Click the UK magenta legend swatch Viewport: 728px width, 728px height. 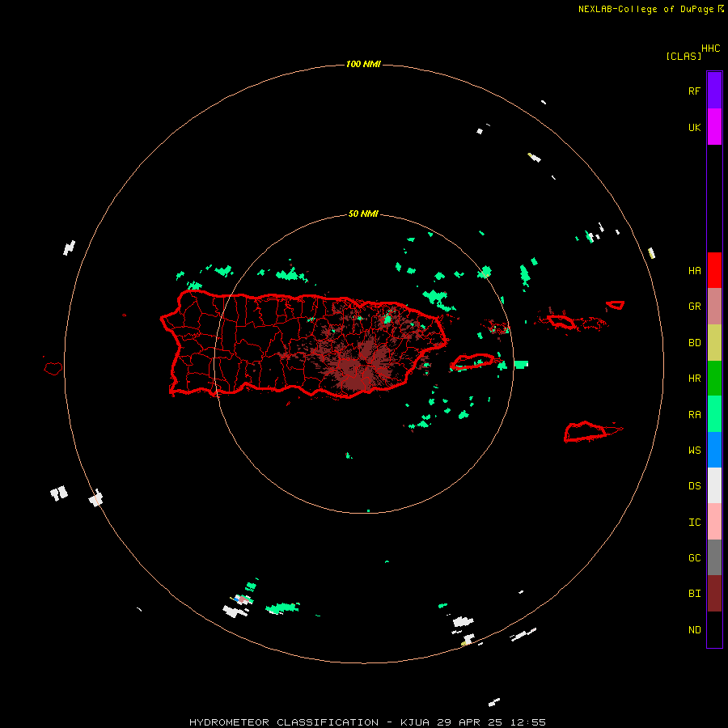pyautogui.click(x=714, y=127)
